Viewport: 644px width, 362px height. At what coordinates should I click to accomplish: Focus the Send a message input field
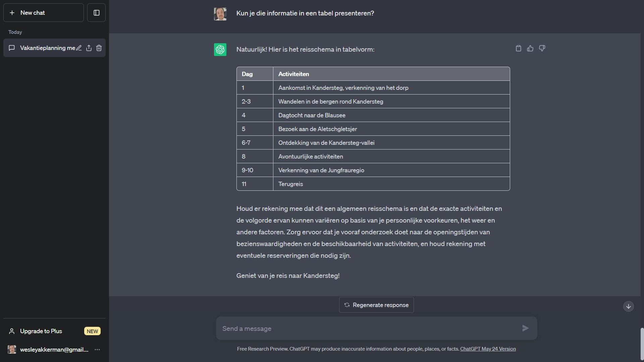[369, 328]
